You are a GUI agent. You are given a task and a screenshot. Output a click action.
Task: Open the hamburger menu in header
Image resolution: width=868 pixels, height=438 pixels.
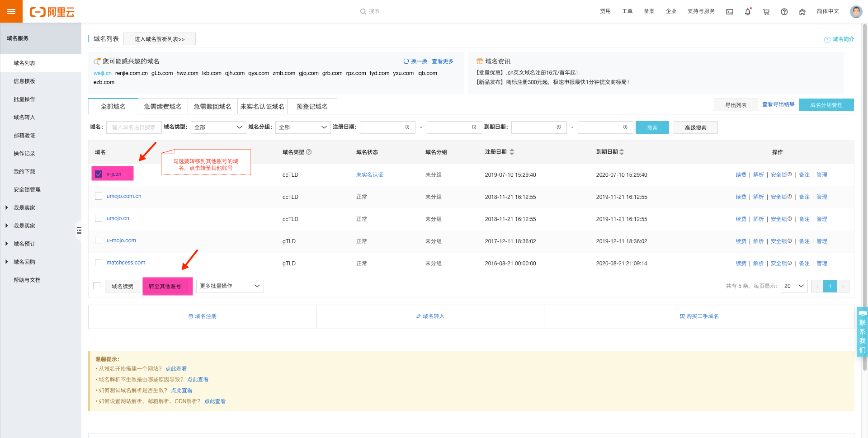pyautogui.click(x=11, y=11)
